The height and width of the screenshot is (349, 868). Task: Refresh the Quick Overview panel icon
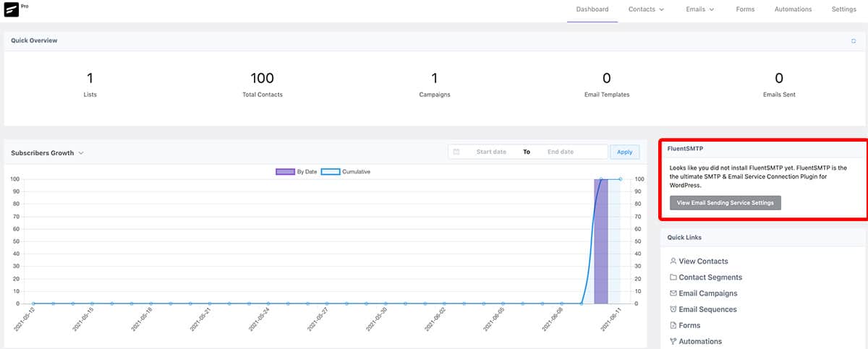tap(854, 40)
